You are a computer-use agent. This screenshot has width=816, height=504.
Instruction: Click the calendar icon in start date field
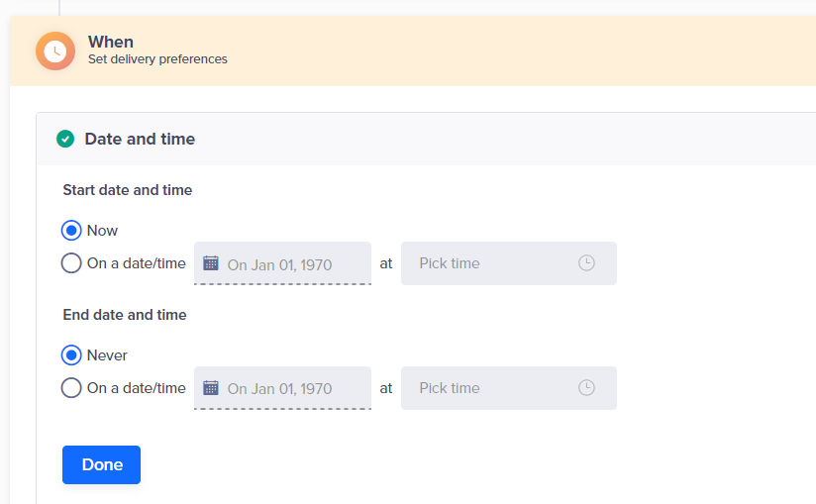pyautogui.click(x=211, y=263)
